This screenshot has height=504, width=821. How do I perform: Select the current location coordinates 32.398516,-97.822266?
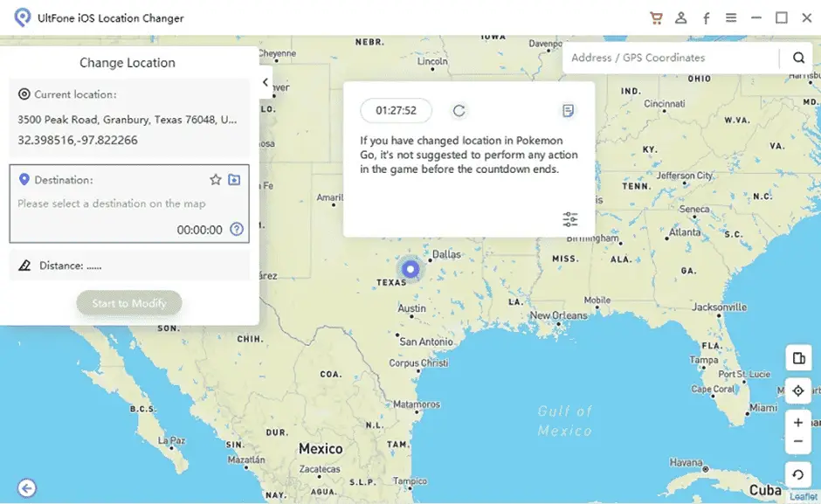78,140
